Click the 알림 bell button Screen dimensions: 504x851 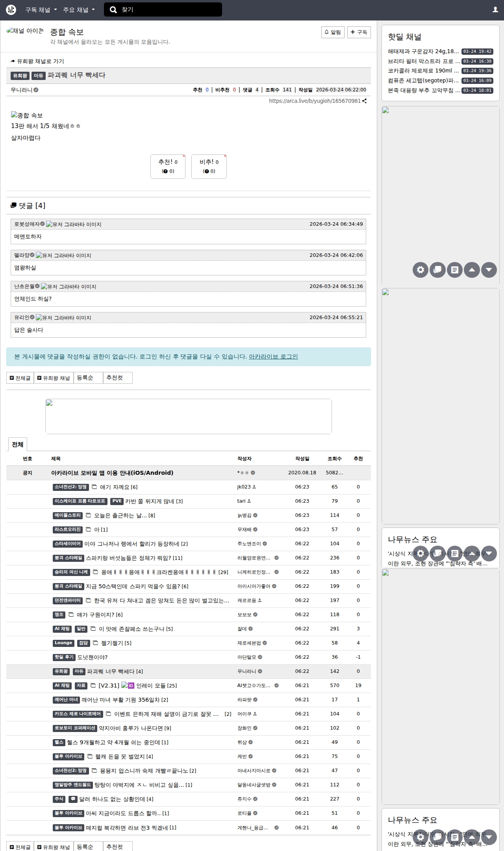point(333,32)
